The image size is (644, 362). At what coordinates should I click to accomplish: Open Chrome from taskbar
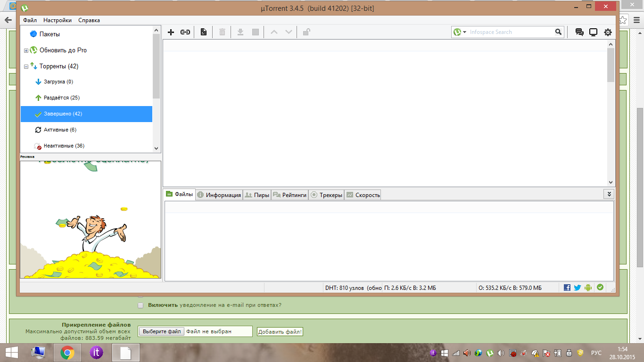[x=67, y=353]
